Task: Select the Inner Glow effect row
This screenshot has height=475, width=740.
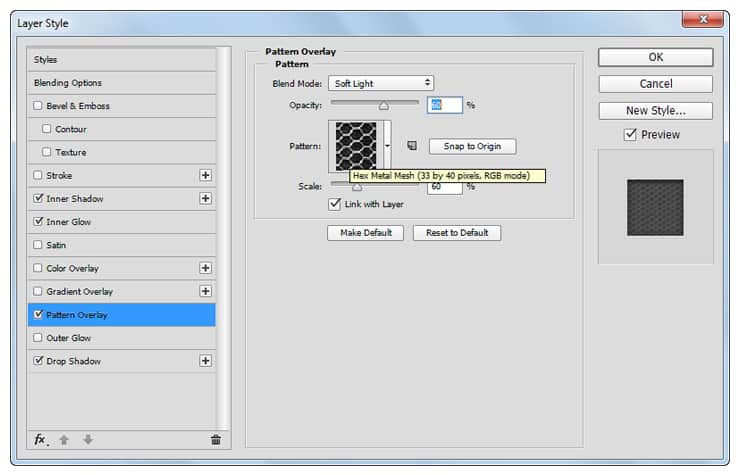Action: point(122,221)
